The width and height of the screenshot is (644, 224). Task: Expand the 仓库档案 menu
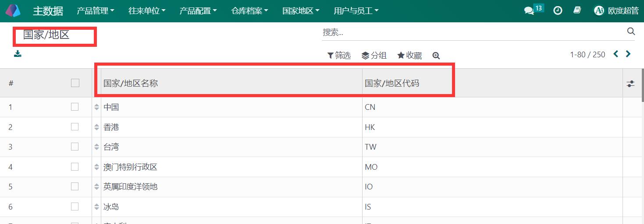[x=249, y=11]
